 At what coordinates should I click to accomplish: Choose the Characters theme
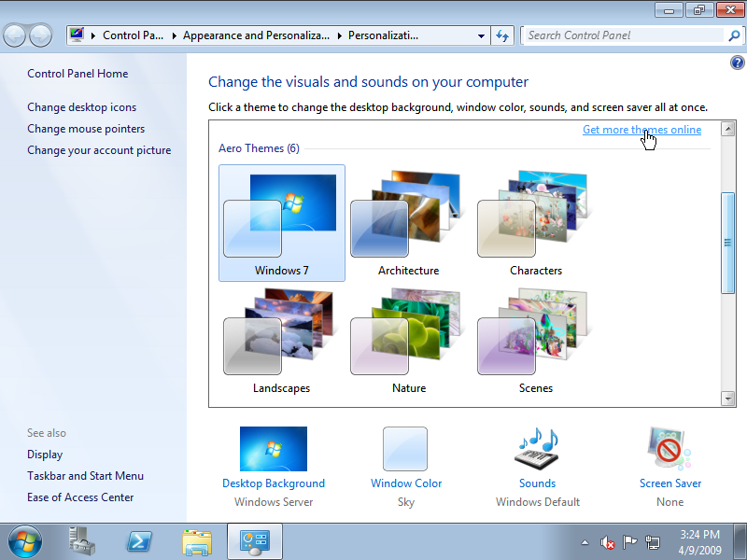(x=535, y=223)
